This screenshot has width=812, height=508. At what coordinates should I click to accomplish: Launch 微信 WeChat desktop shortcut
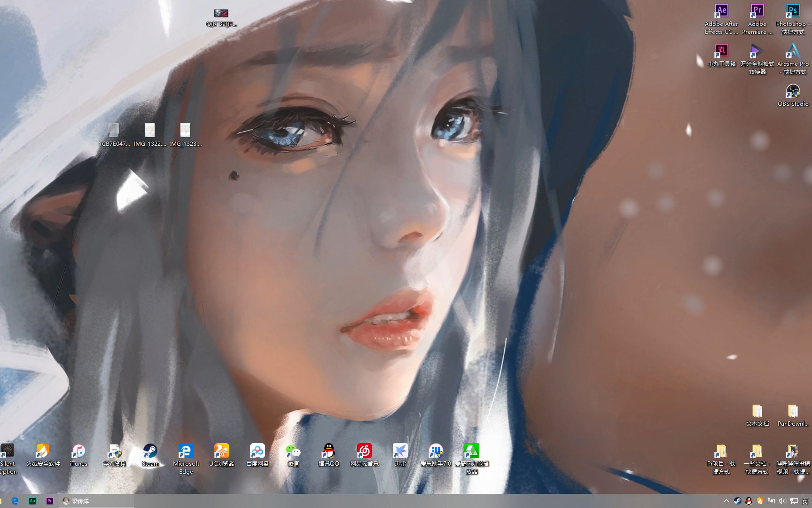point(293,455)
